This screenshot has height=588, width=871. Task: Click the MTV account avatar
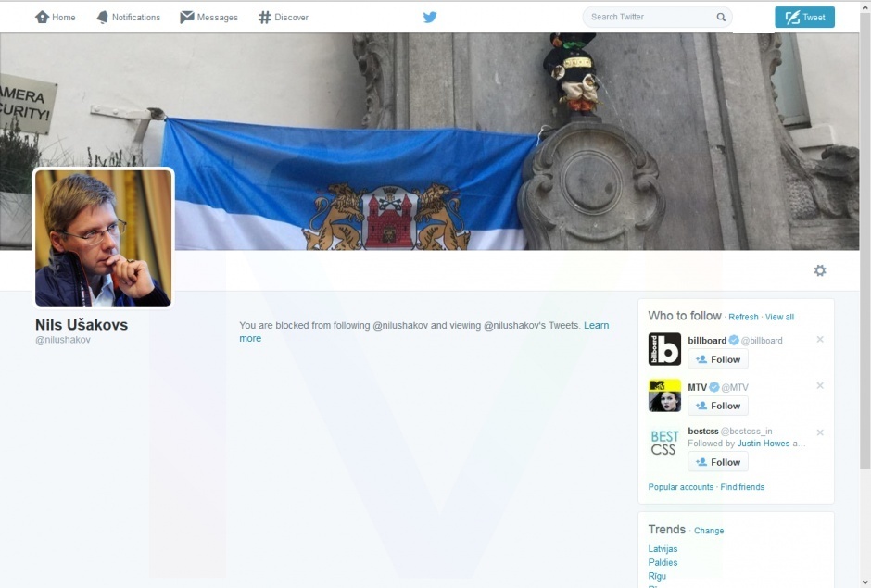coord(664,395)
